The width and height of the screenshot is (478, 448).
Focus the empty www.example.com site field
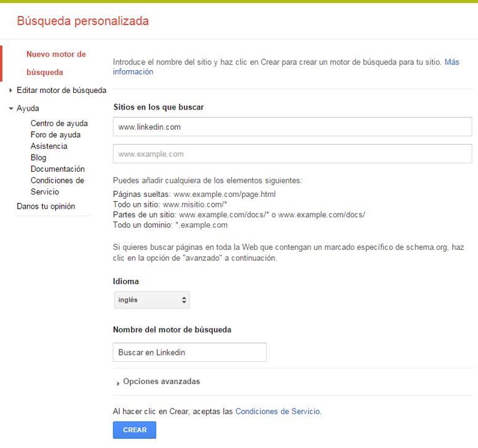[x=292, y=154]
